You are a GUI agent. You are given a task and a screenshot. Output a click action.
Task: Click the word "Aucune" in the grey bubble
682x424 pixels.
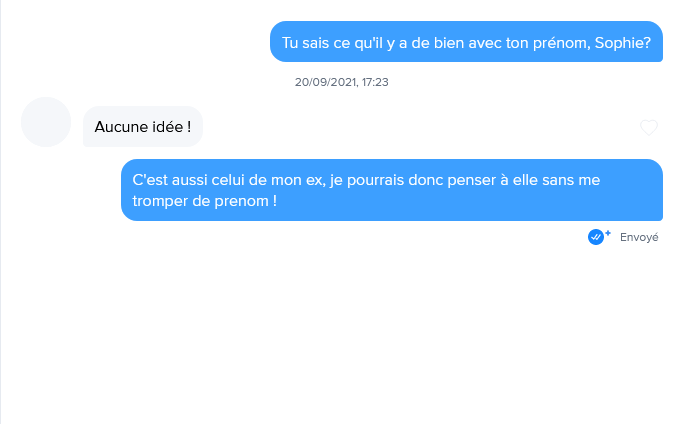click(x=119, y=127)
